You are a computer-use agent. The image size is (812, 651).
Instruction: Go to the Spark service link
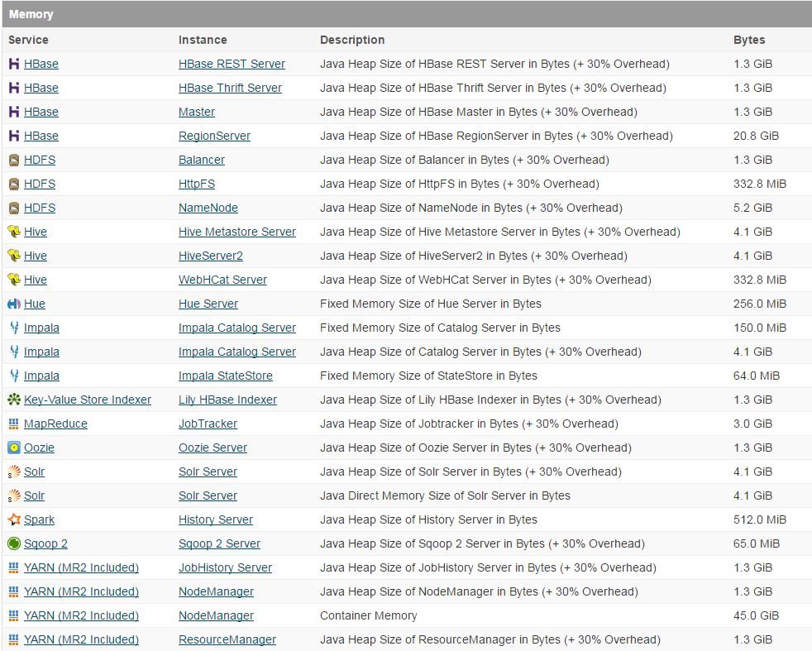[x=39, y=519]
